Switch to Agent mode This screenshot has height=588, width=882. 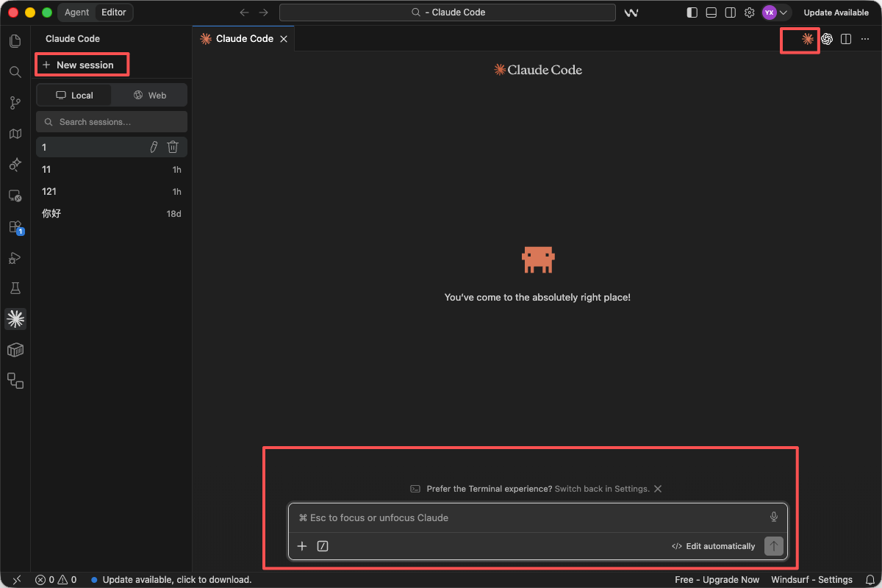pos(76,12)
